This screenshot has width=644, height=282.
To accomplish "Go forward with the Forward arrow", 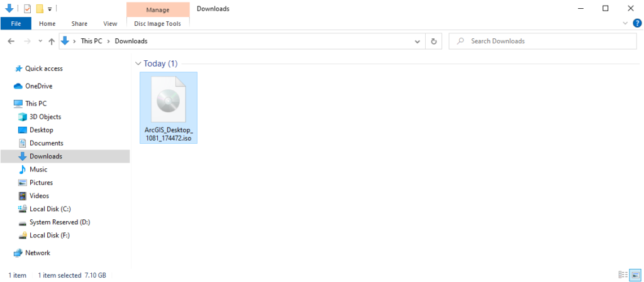I will click(x=27, y=41).
